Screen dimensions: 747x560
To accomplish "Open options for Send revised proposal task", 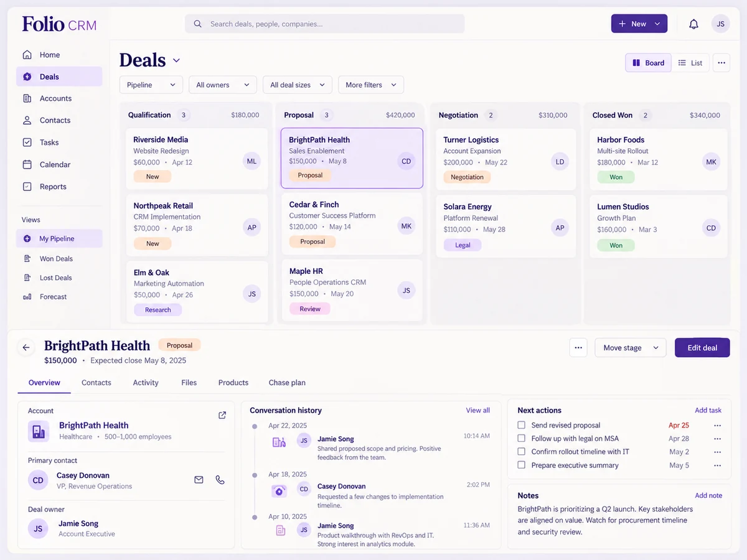I will pos(717,426).
